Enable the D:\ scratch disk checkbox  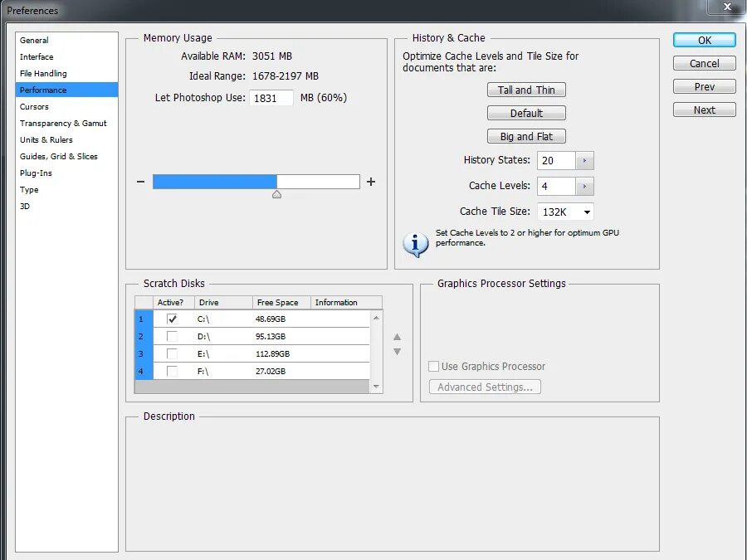point(172,336)
